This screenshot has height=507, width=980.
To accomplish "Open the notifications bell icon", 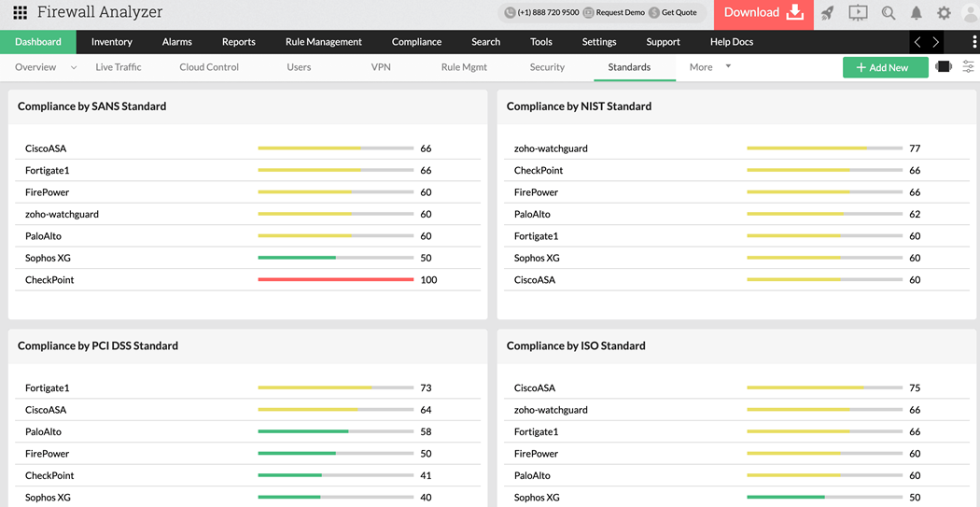I will (x=917, y=13).
